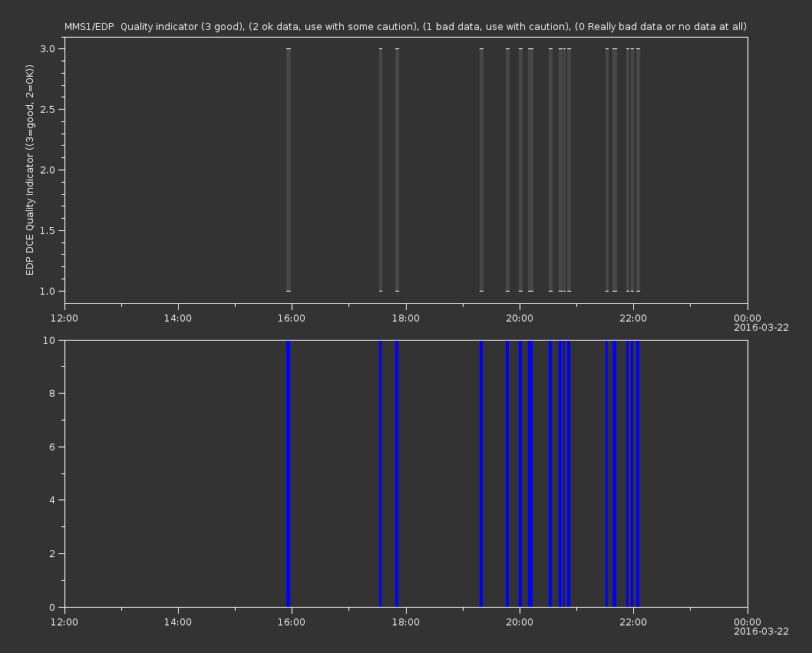This screenshot has width=812, height=653.
Task: Click 2016-03-22 date under the blue-bar plot
Action: coord(761,632)
